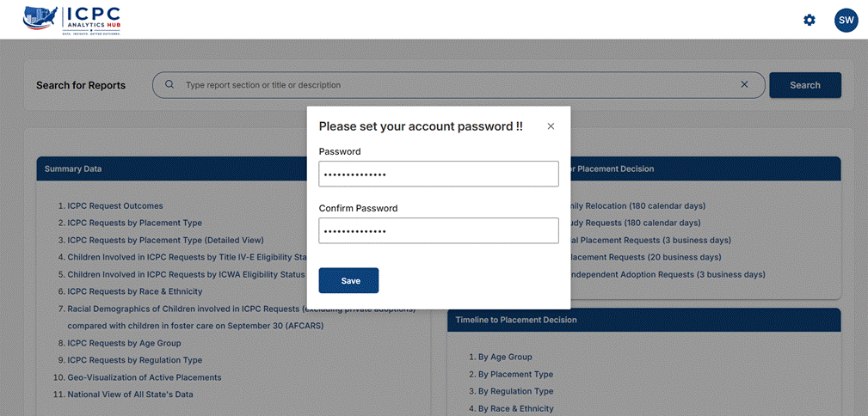868x416 pixels.
Task: Open Geo-Visualization of Active Placements
Action: click(145, 377)
